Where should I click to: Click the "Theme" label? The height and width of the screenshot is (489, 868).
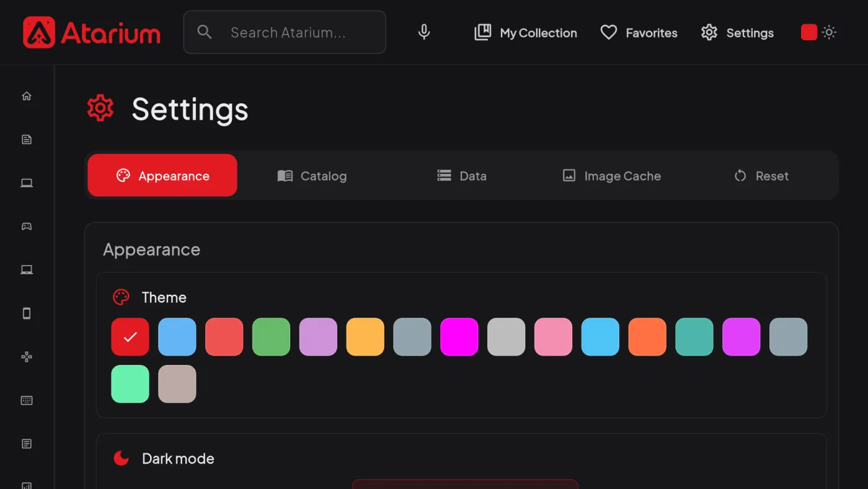click(x=164, y=297)
